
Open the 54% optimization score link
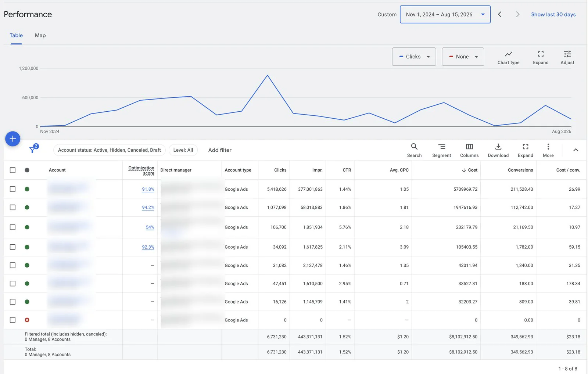[150, 227]
